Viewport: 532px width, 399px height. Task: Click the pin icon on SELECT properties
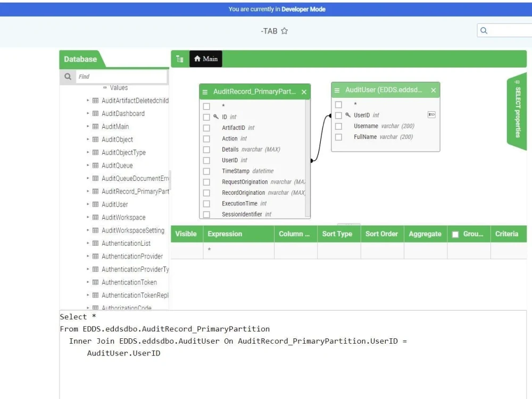coord(517,82)
